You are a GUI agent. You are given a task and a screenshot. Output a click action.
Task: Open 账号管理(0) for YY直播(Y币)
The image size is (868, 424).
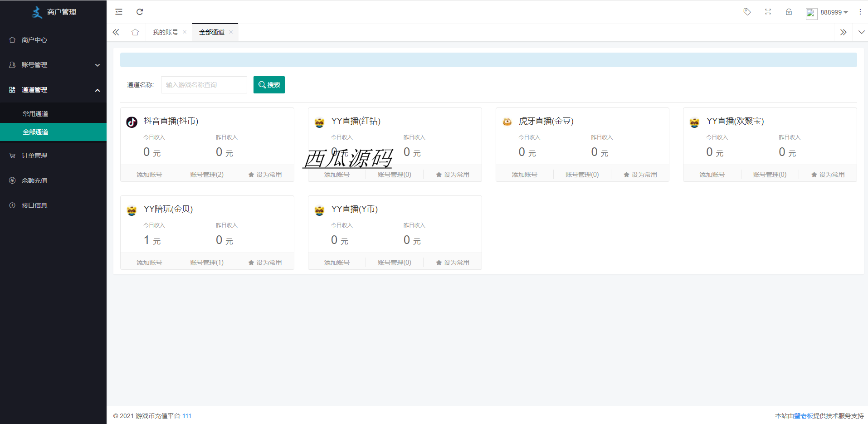(x=395, y=263)
